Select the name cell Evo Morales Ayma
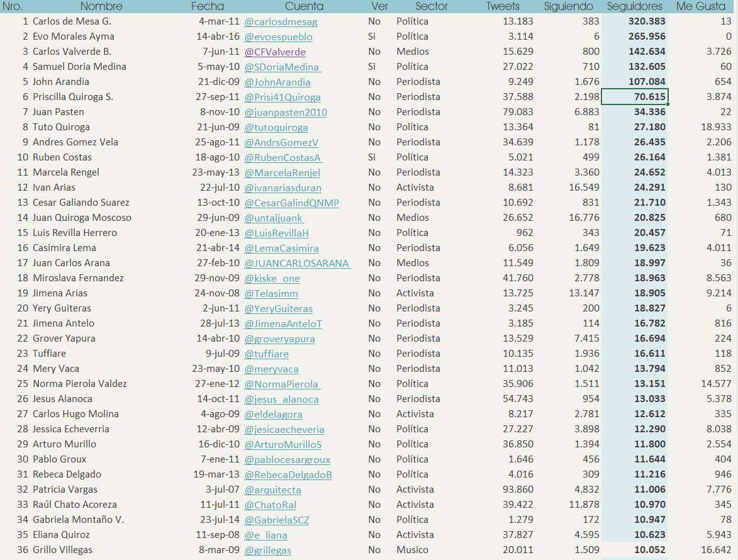The height and width of the screenshot is (560, 738). coord(74,36)
